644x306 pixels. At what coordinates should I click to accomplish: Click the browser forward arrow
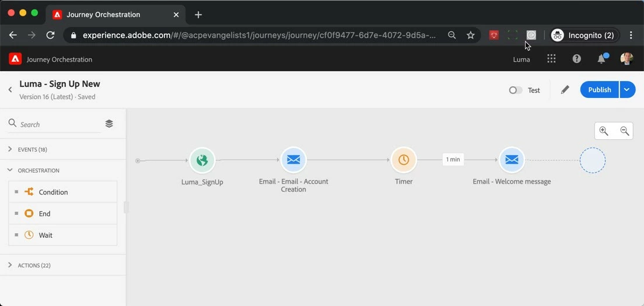pyautogui.click(x=32, y=36)
